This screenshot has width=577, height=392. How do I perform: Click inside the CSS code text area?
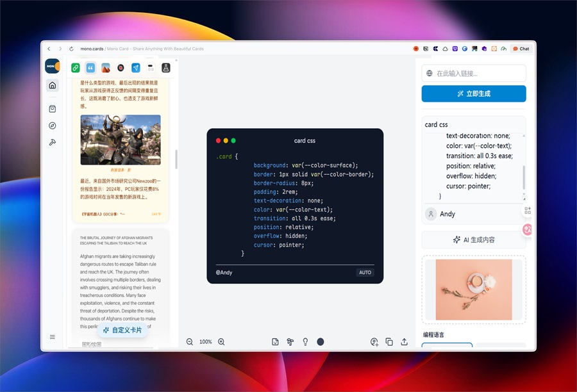pyautogui.click(x=472, y=168)
